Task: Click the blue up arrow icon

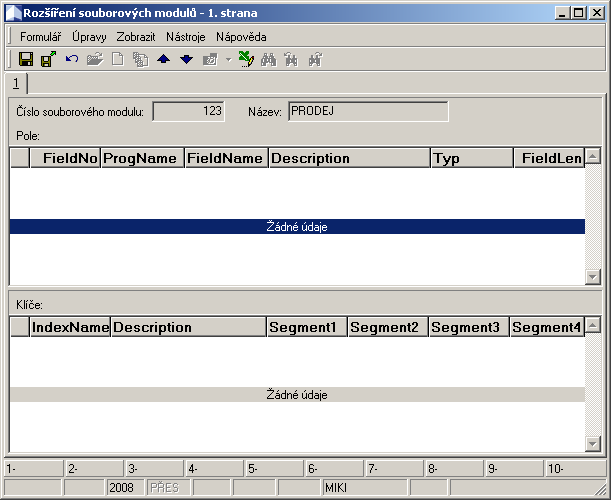Action: click(x=163, y=60)
